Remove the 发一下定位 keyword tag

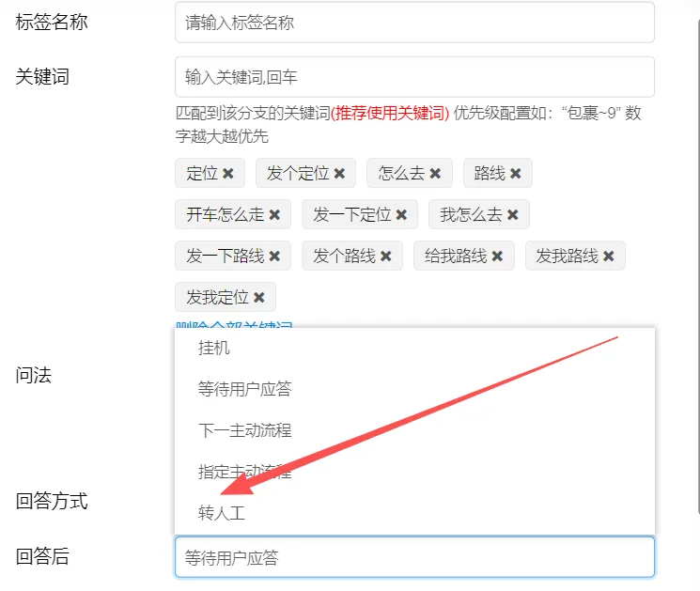401,215
